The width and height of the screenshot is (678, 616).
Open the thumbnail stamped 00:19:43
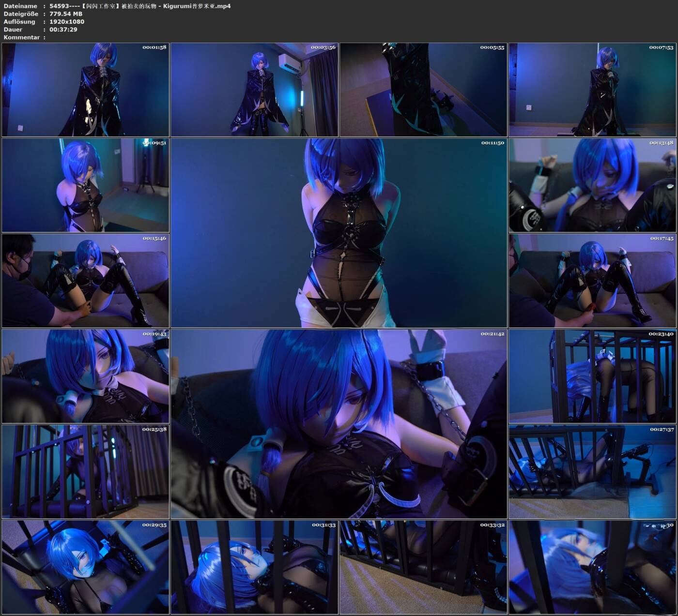coord(85,376)
